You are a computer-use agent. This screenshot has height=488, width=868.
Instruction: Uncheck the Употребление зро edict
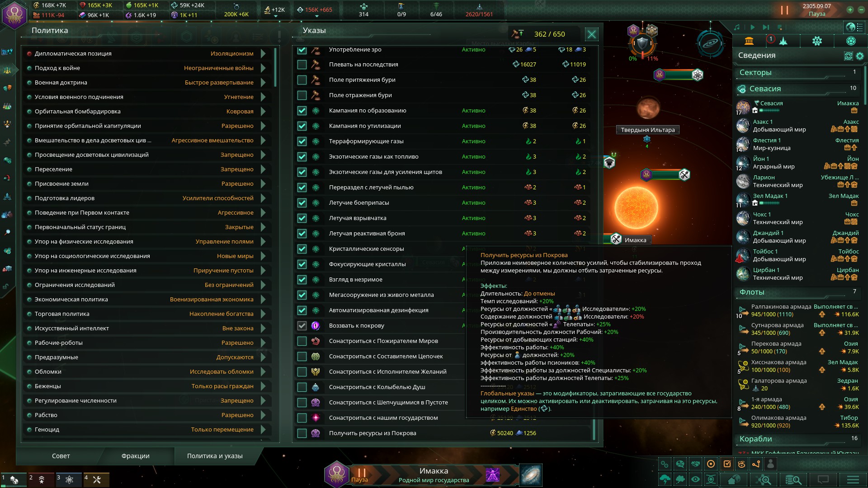click(x=302, y=50)
